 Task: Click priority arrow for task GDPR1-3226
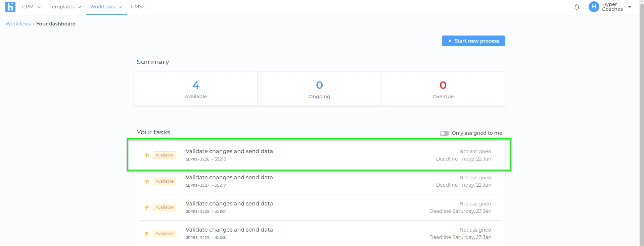click(x=147, y=155)
